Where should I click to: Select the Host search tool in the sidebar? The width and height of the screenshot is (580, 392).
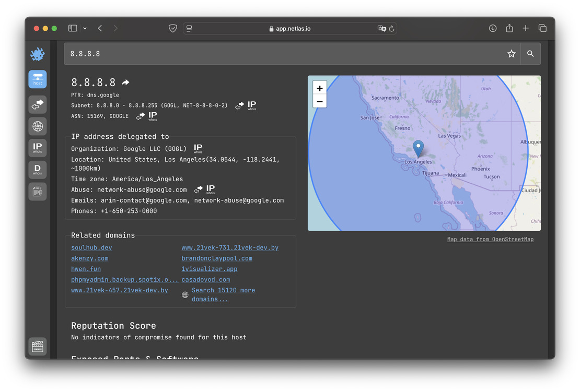tap(37, 79)
